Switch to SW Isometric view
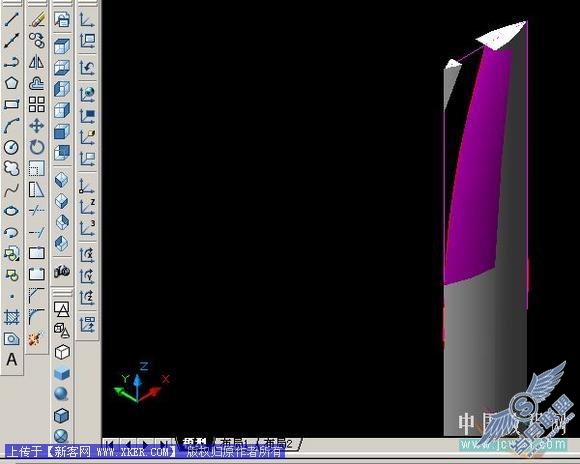 [x=62, y=180]
